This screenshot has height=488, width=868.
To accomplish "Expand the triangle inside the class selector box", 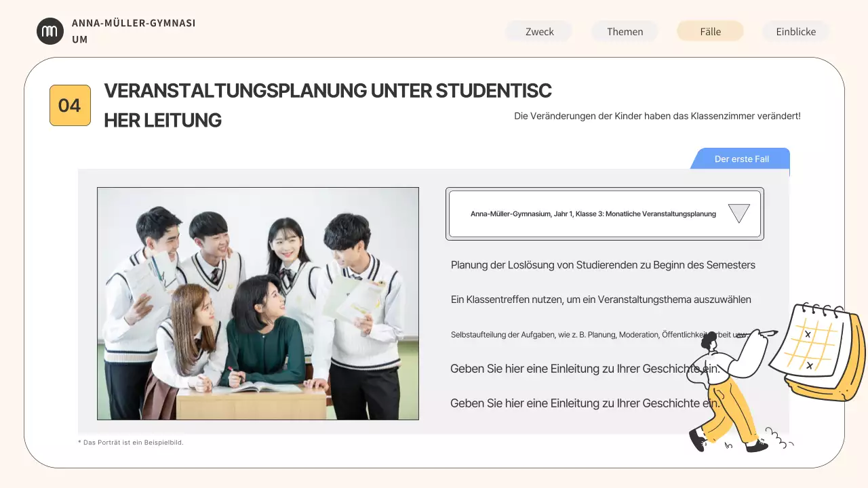I will (738, 213).
